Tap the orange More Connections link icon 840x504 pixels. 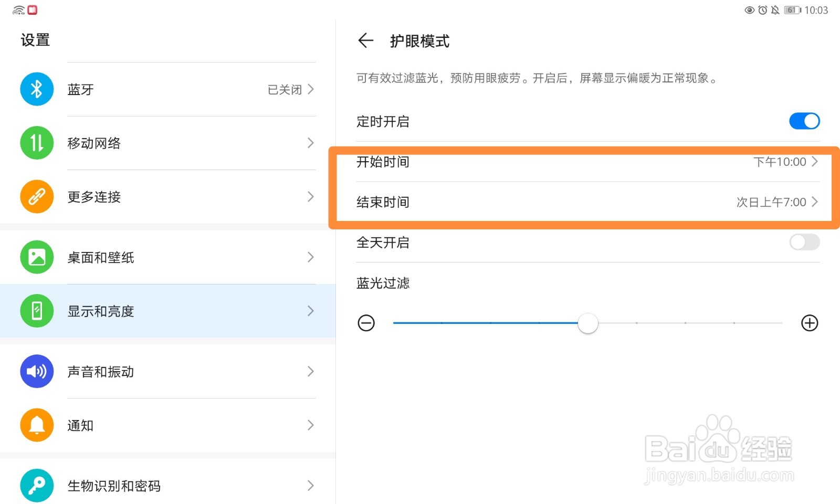[x=37, y=196]
